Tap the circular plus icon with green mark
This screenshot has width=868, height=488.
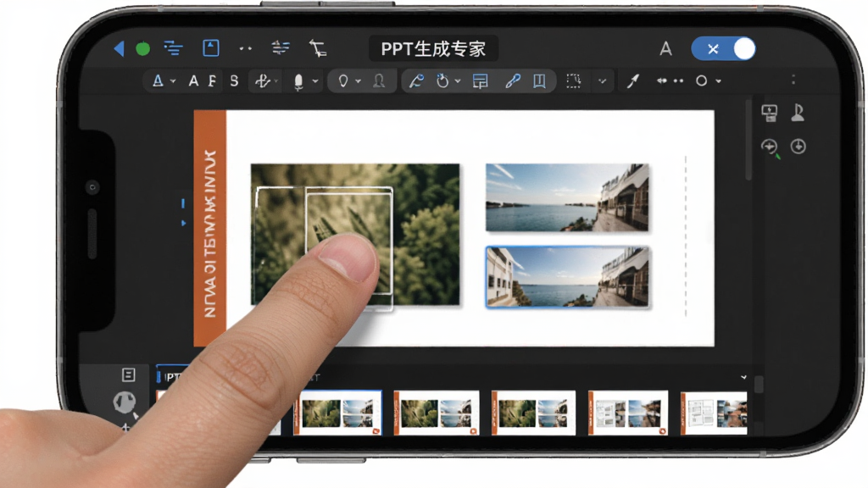[770, 147]
